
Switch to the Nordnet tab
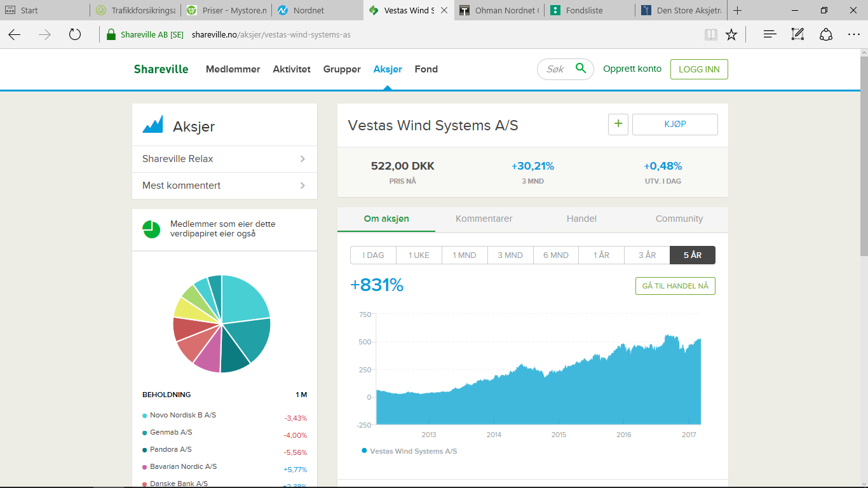(x=318, y=10)
